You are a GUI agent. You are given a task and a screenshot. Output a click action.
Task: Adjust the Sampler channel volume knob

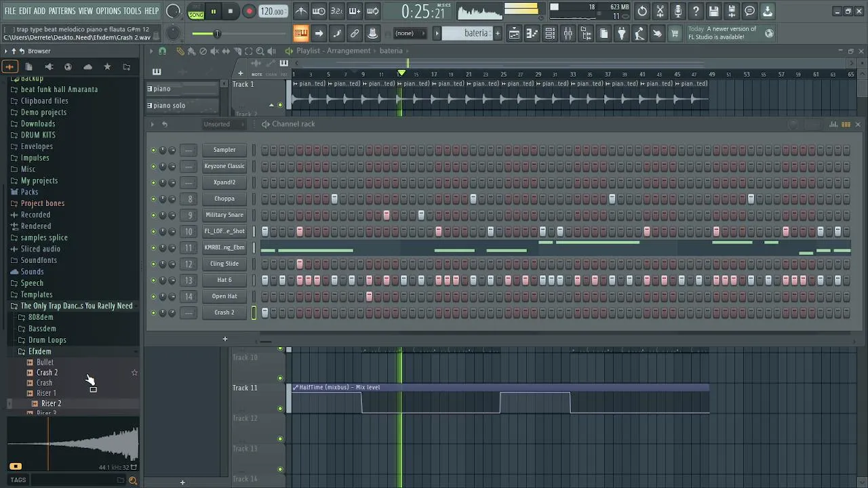click(172, 150)
